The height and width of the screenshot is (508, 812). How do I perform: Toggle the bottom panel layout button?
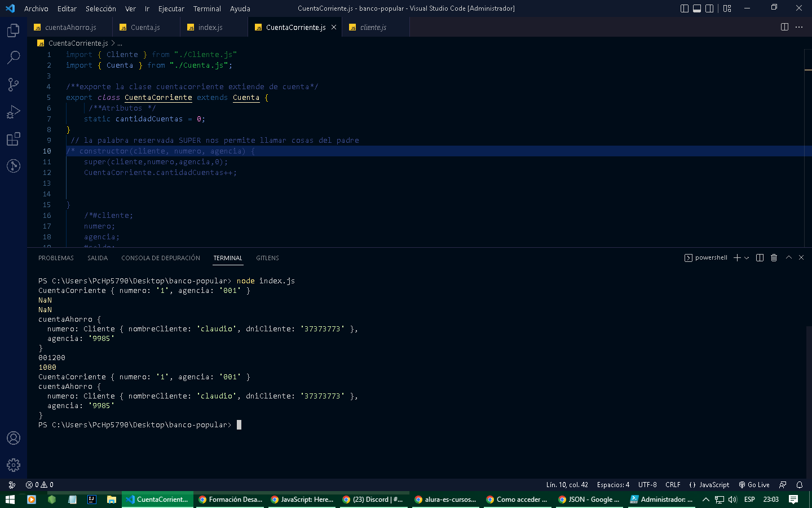pos(697,8)
